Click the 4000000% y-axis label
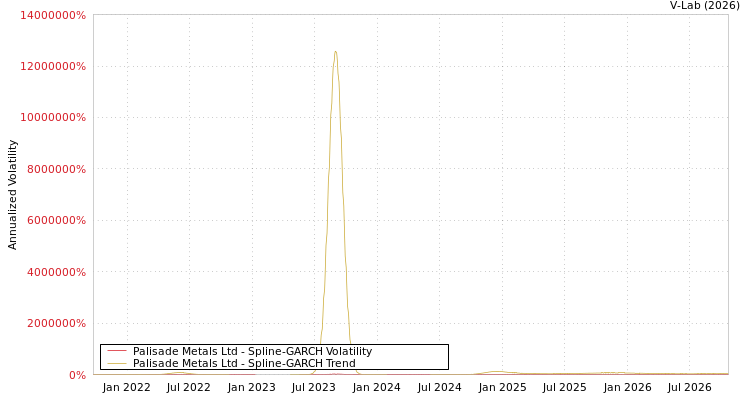This screenshot has height=400, width=750. coord(56,272)
